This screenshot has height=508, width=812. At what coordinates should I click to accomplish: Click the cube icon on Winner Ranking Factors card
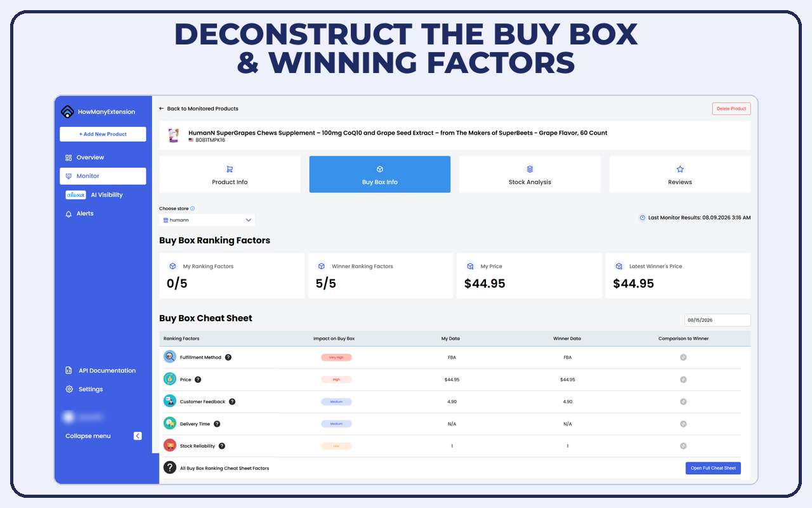321,266
